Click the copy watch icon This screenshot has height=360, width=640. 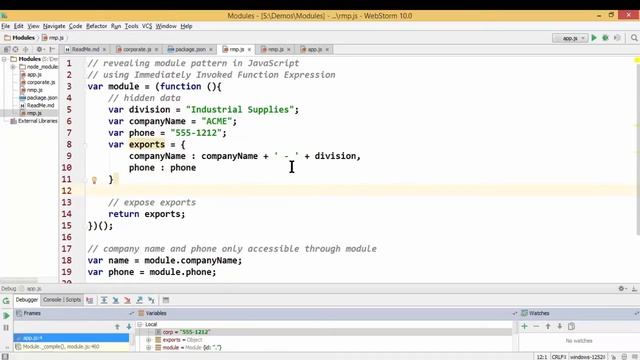tap(571, 326)
